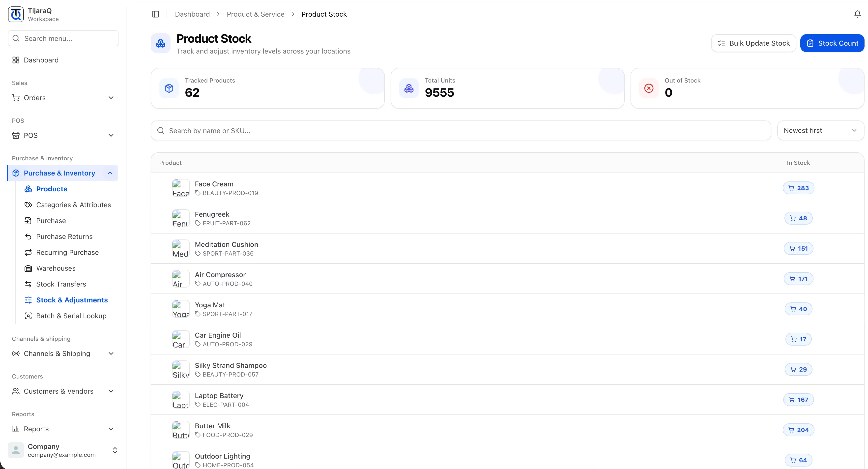Follow the Product & Service breadcrumb
868x469 pixels.
pyautogui.click(x=255, y=14)
